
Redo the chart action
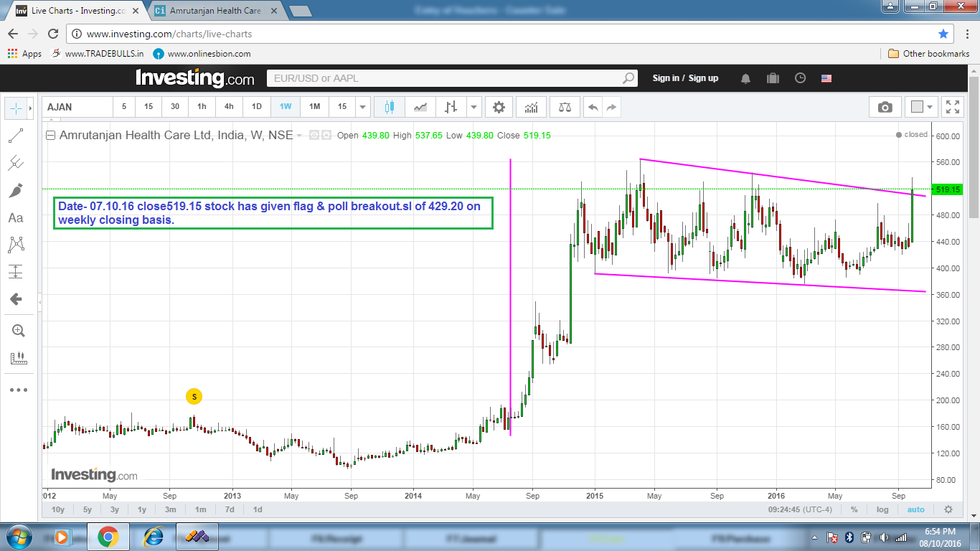click(x=611, y=107)
